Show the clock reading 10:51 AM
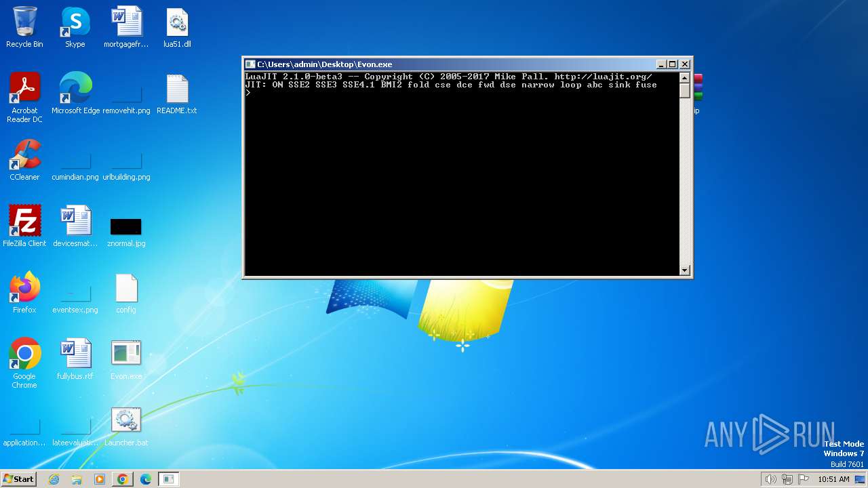 pyautogui.click(x=833, y=479)
